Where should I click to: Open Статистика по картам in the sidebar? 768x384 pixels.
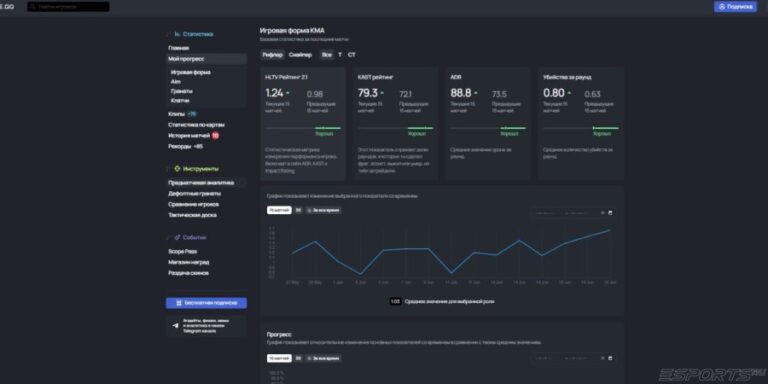pyautogui.click(x=196, y=125)
